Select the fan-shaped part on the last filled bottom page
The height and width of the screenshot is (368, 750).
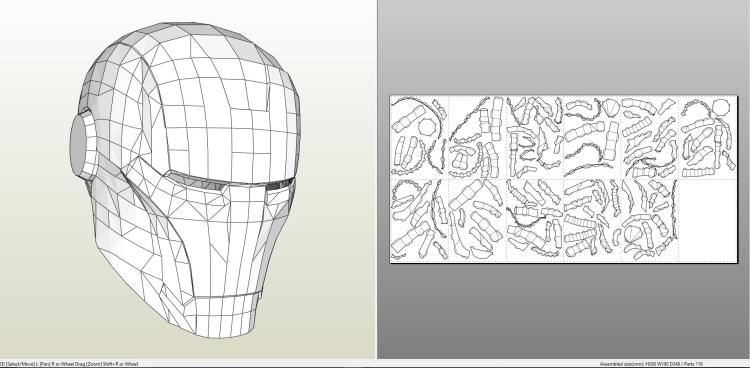click(x=632, y=235)
